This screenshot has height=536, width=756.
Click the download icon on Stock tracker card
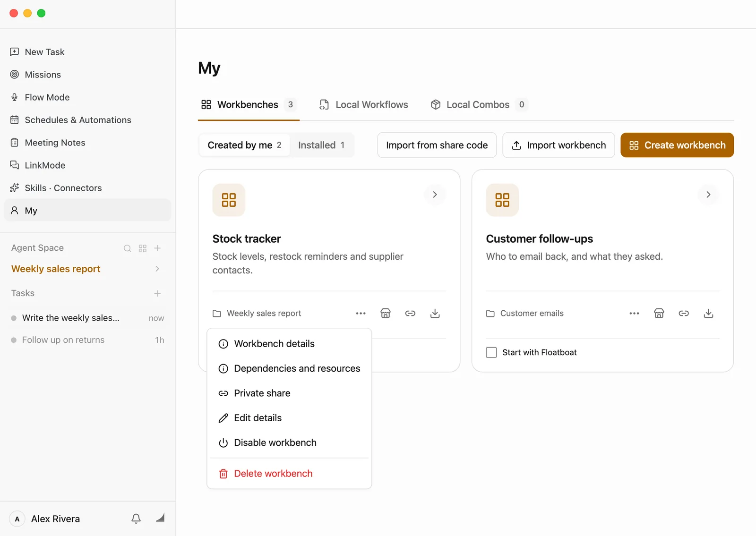pyautogui.click(x=435, y=313)
